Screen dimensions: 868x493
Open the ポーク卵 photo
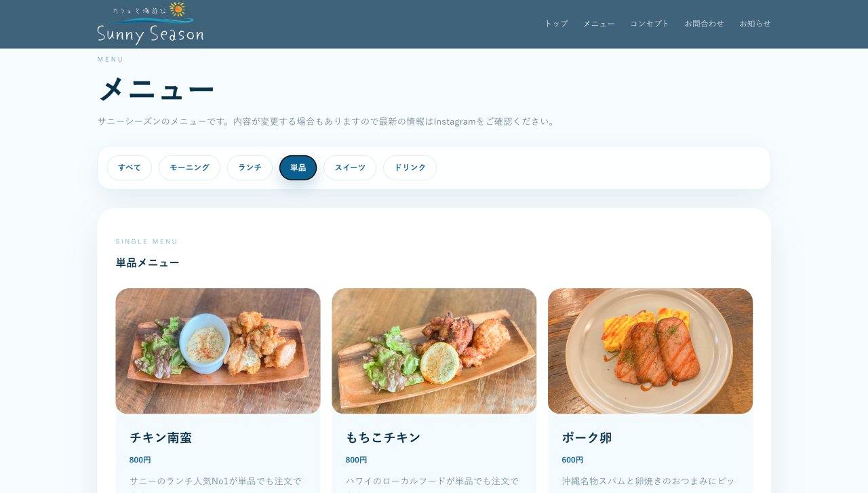coord(650,351)
